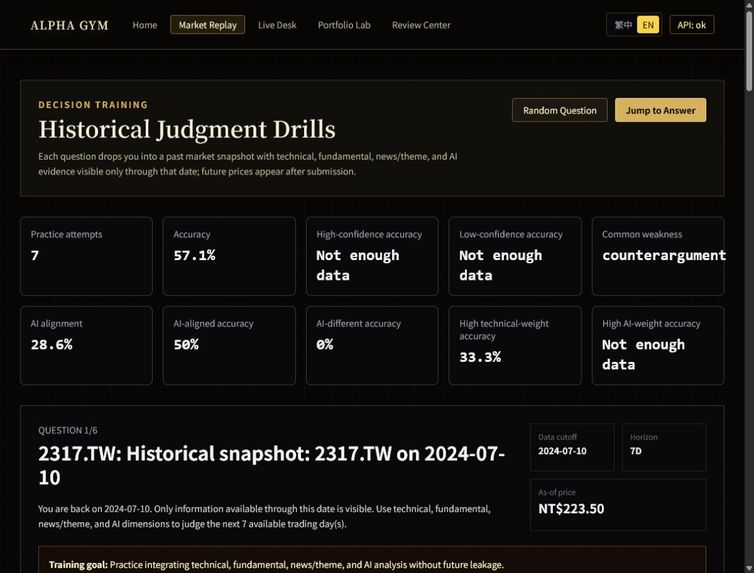Click the Training goal banner text
Viewport: 754px width, 573px height.
coord(276,564)
